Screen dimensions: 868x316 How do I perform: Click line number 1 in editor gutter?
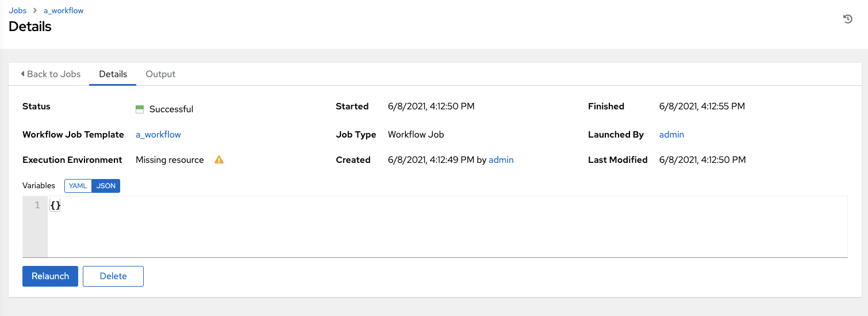coord(37,205)
